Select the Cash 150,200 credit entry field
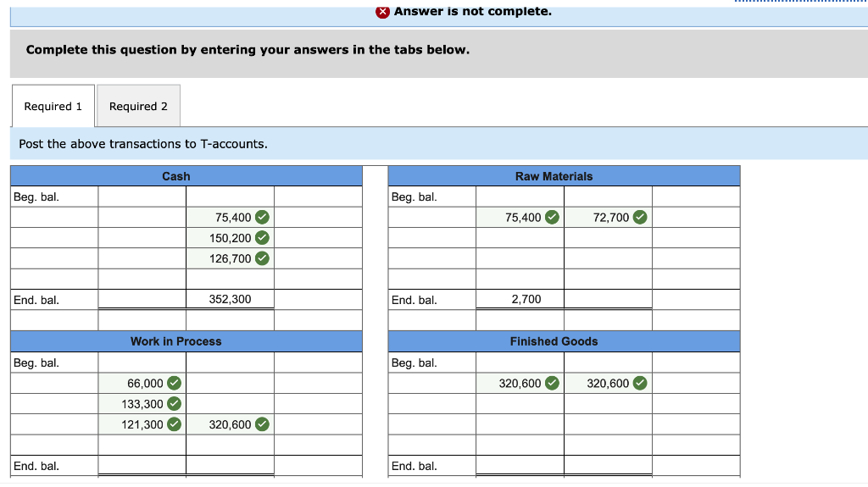The width and height of the screenshot is (868, 487). (x=231, y=238)
